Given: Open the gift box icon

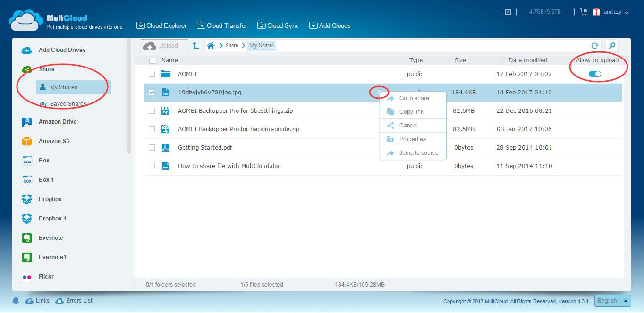Looking at the screenshot, I should (x=597, y=12).
